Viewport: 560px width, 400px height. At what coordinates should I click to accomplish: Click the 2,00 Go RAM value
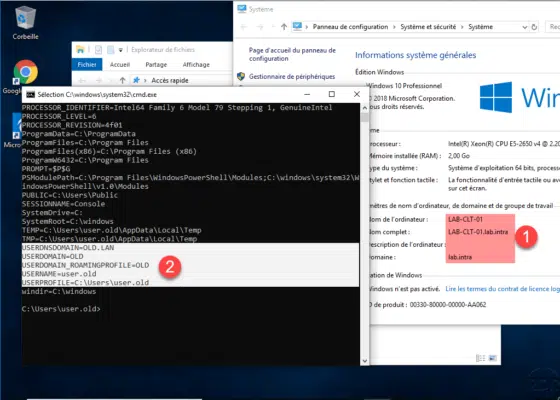click(x=459, y=156)
